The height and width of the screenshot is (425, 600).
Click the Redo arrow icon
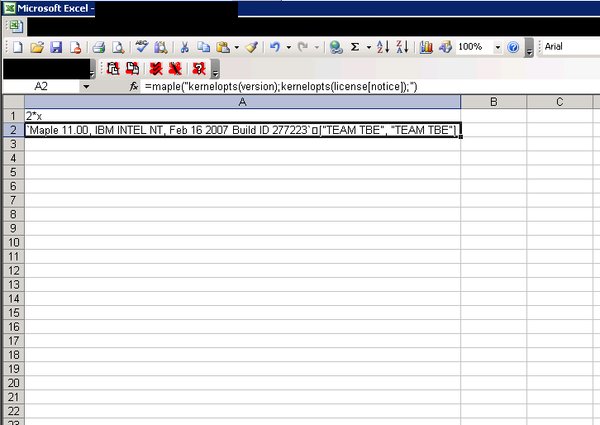[303, 47]
